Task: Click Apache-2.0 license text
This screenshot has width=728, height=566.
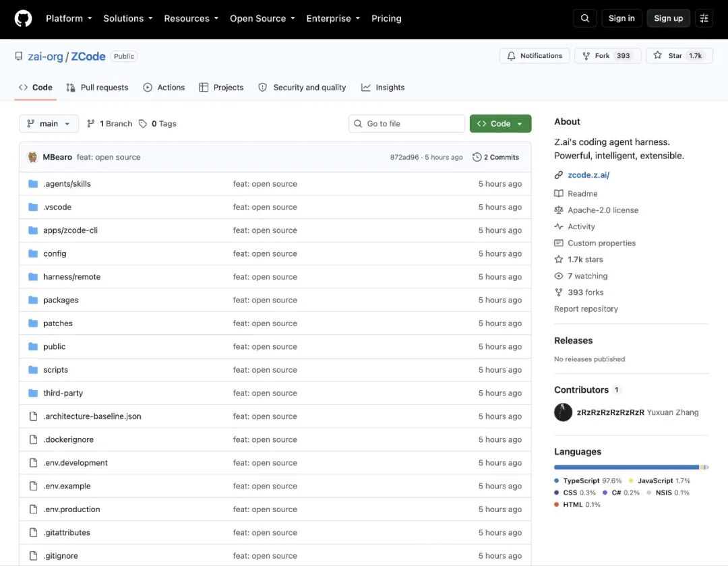Action: coord(603,210)
